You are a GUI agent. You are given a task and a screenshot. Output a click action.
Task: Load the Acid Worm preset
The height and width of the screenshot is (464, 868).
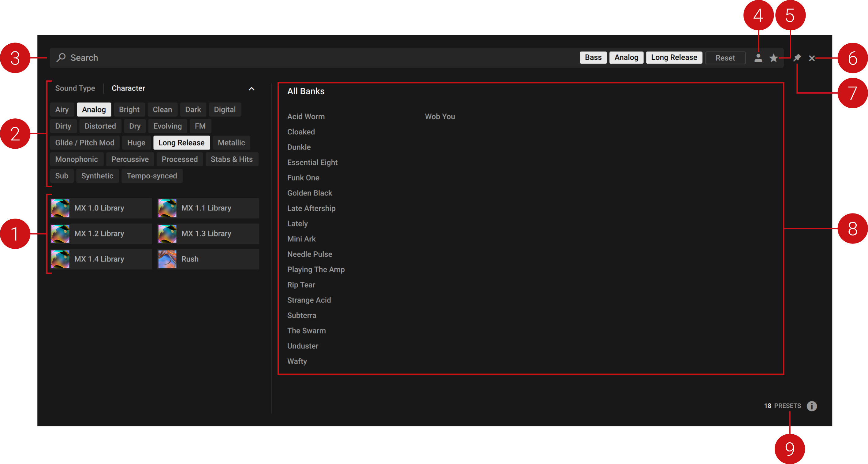[306, 117]
